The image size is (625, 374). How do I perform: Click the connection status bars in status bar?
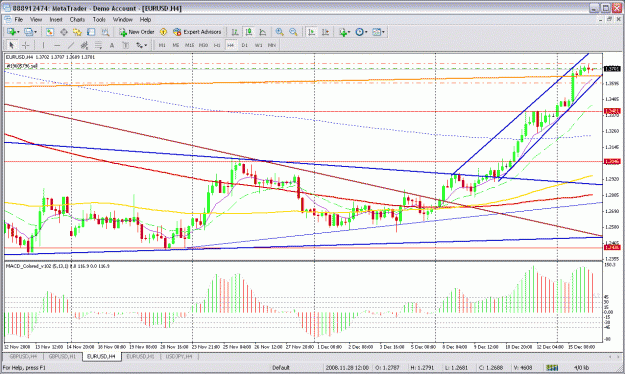[552, 368]
